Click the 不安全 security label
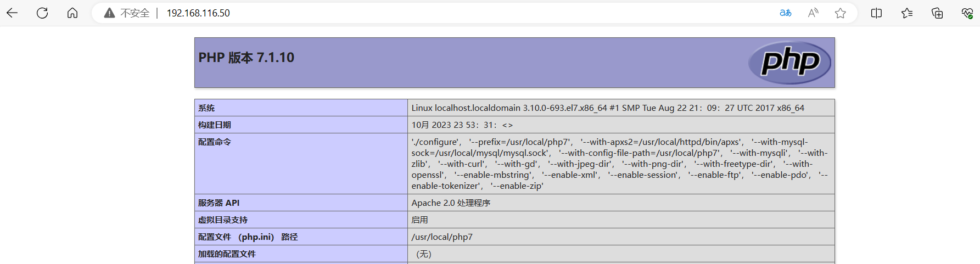The width and height of the screenshot is (980, 264). 135,13
